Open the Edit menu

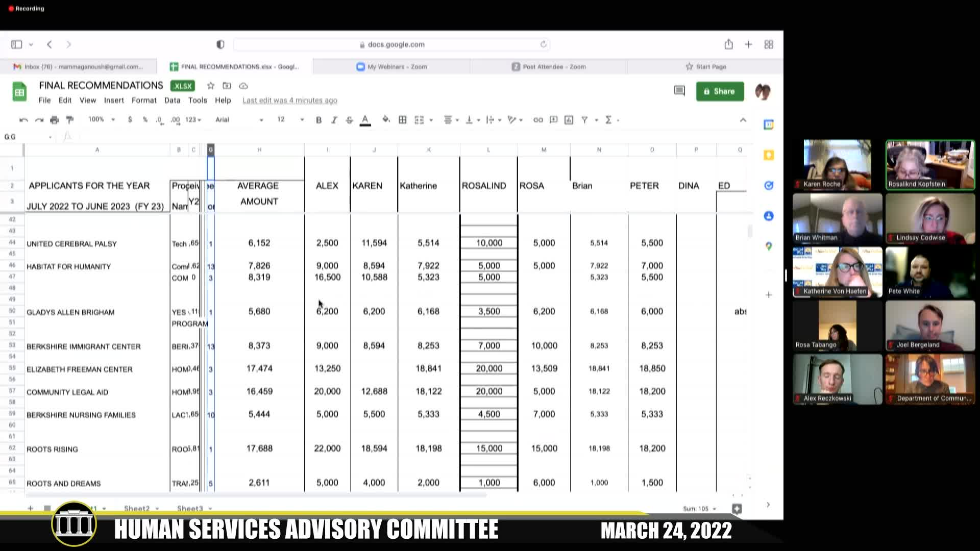pyautogui.click(x=65, y=101)
